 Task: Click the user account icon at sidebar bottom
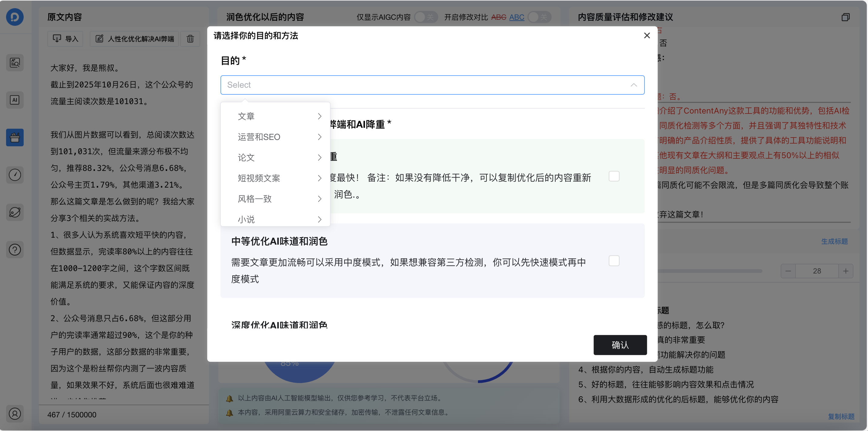[x=15, y=414]
